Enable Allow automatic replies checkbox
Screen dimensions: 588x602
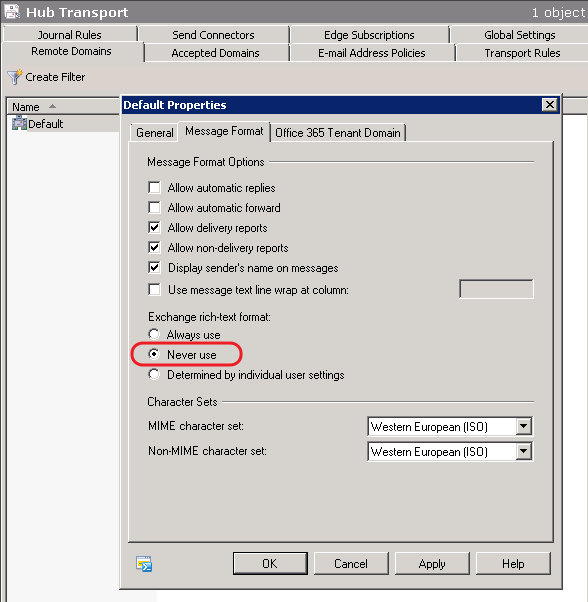154,187
